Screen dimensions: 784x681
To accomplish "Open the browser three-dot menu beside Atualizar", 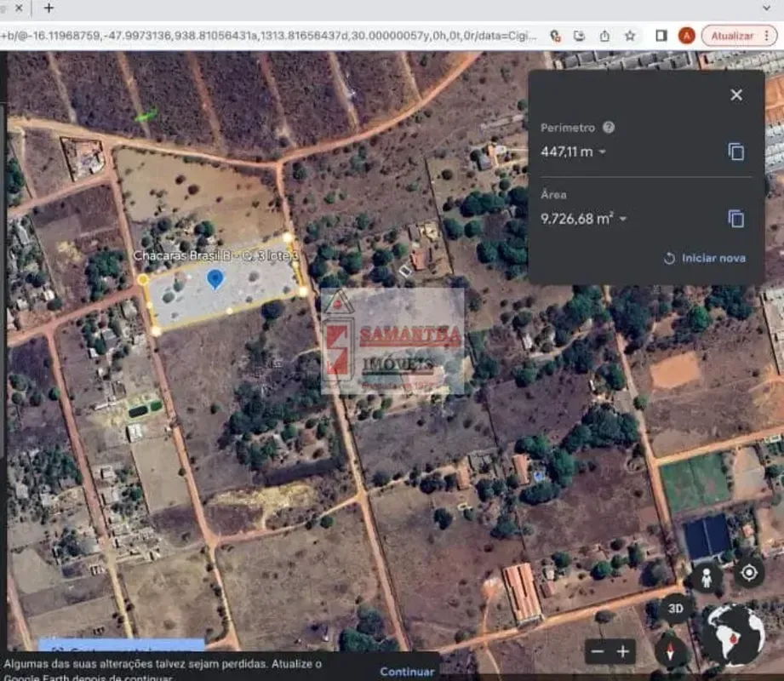I will point(766,36).
